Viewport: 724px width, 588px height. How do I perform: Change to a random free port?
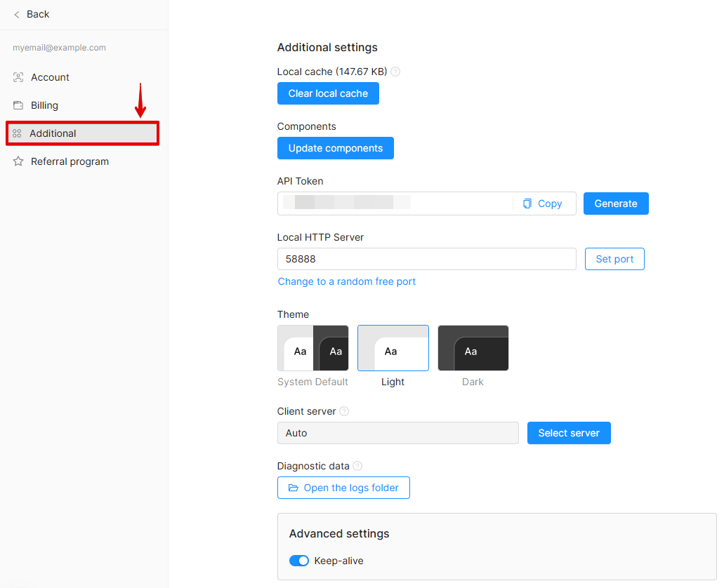(347, 281)
